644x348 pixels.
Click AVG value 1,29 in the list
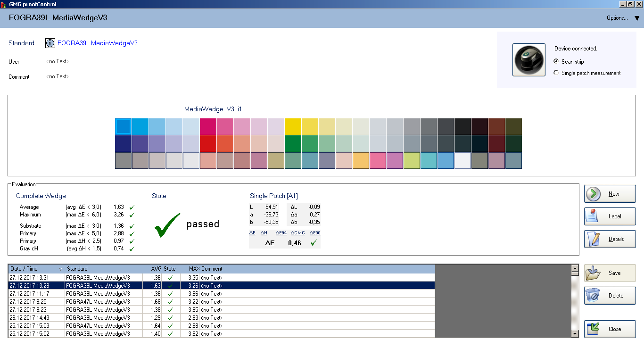pyautogui.click(x=155, y=318)
